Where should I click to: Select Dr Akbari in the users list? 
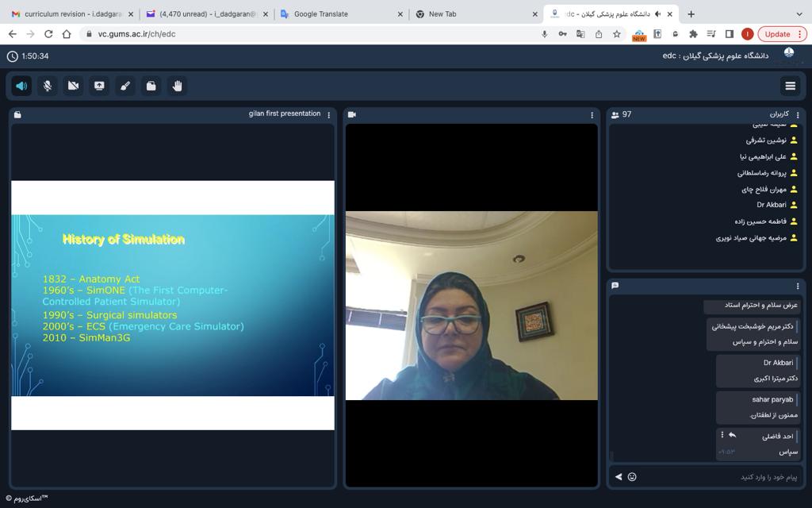click(771, 205)
